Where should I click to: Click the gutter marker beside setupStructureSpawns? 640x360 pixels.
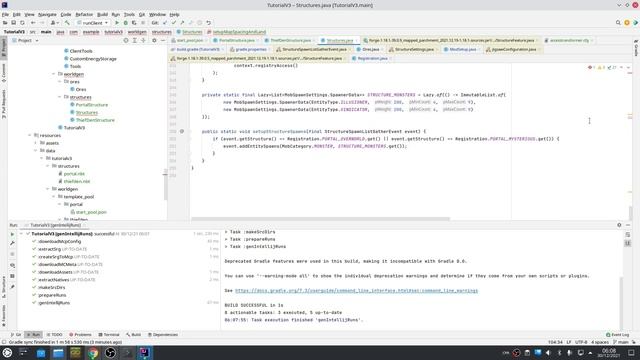point(182,131)
